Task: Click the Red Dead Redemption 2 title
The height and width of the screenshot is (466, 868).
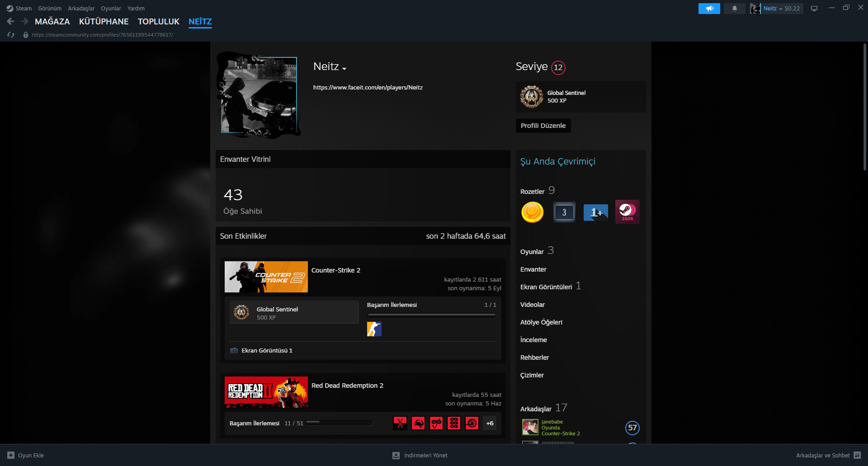Action: 347,386
